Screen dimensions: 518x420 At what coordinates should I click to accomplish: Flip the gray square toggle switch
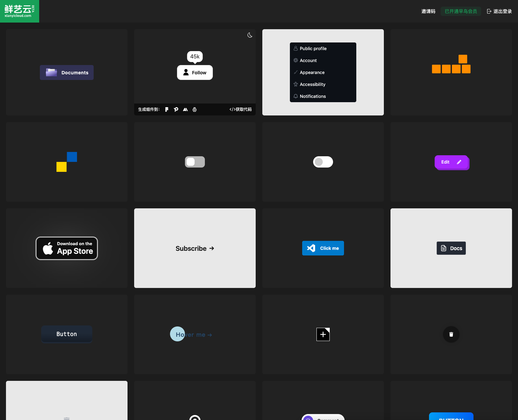click(195, 162)
